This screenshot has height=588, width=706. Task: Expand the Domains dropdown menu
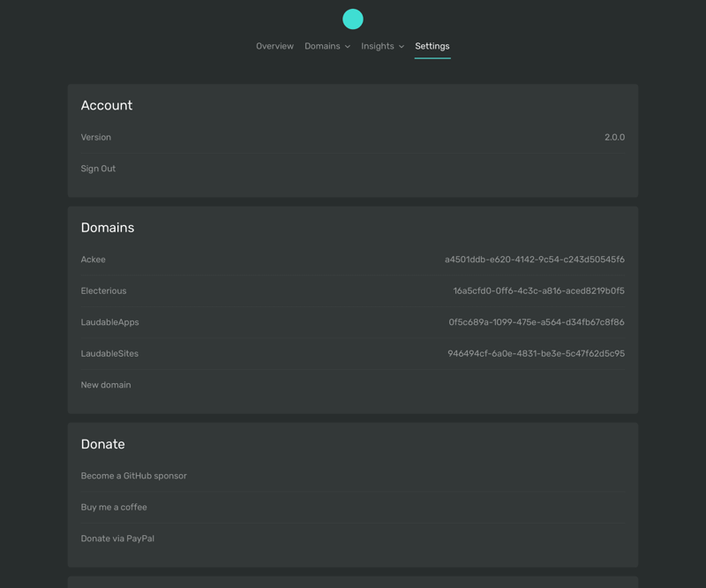point(327,47)
